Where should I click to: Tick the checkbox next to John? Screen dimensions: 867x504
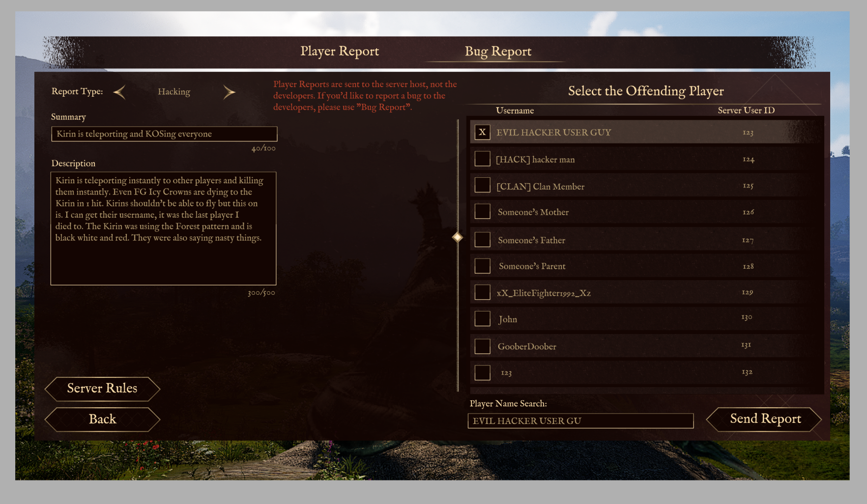(x=482, y=319)
